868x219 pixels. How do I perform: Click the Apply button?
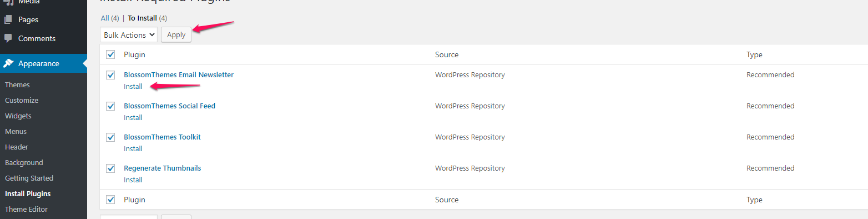coord(176,35)
